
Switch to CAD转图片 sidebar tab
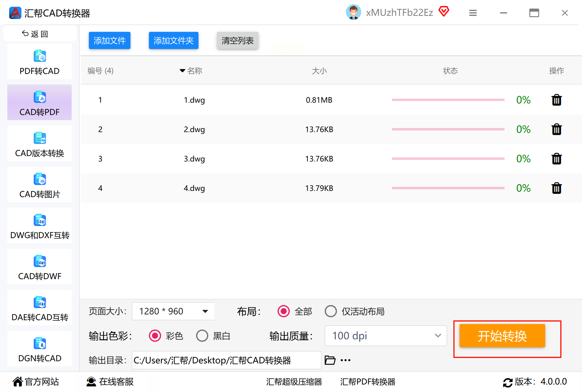(40, 185)
